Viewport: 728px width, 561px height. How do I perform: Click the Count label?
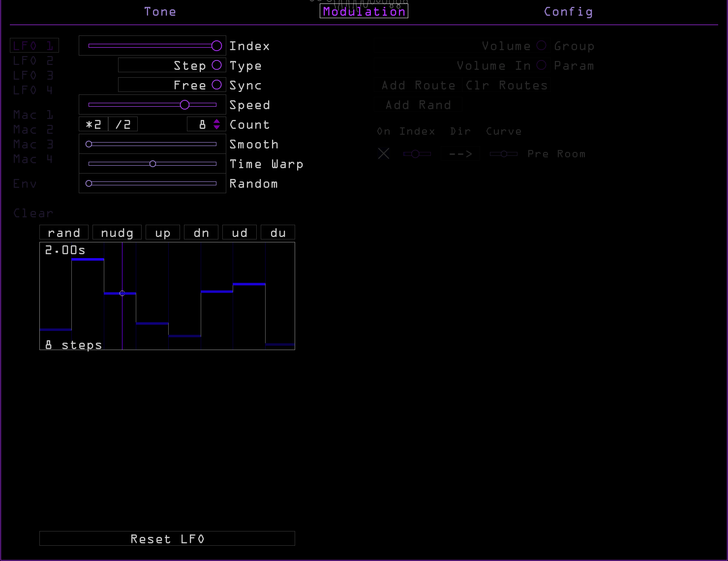tap(249, 124)
